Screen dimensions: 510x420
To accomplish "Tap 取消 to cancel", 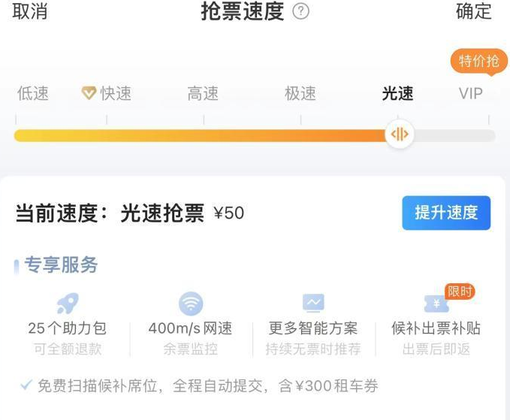I will pyautogui.click(x=30, y=11).
